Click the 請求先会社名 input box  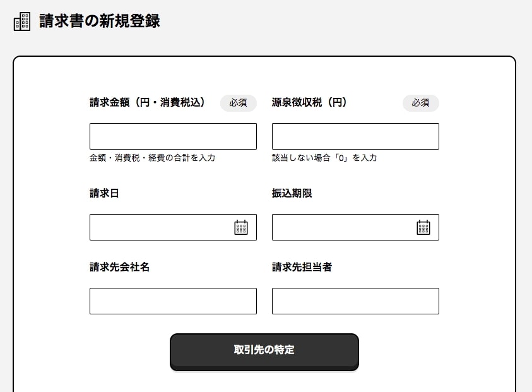pyautogui.click(x=173, y=301)
